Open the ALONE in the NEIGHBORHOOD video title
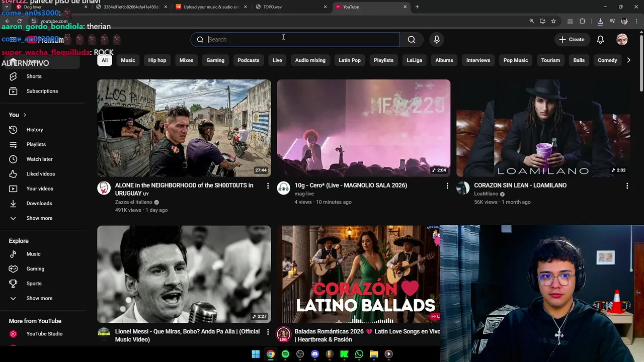This screenshot has width=644, height=362. (184, 190)
